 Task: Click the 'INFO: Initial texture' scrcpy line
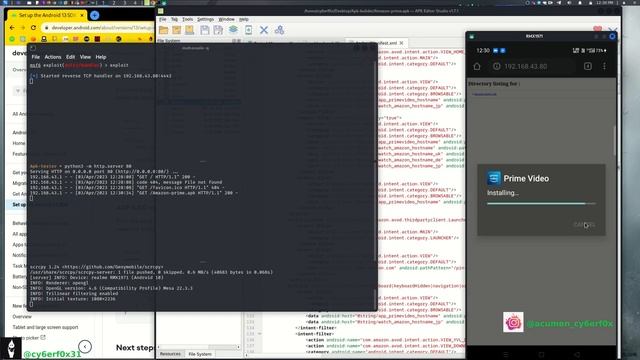(x=72, y=299)
